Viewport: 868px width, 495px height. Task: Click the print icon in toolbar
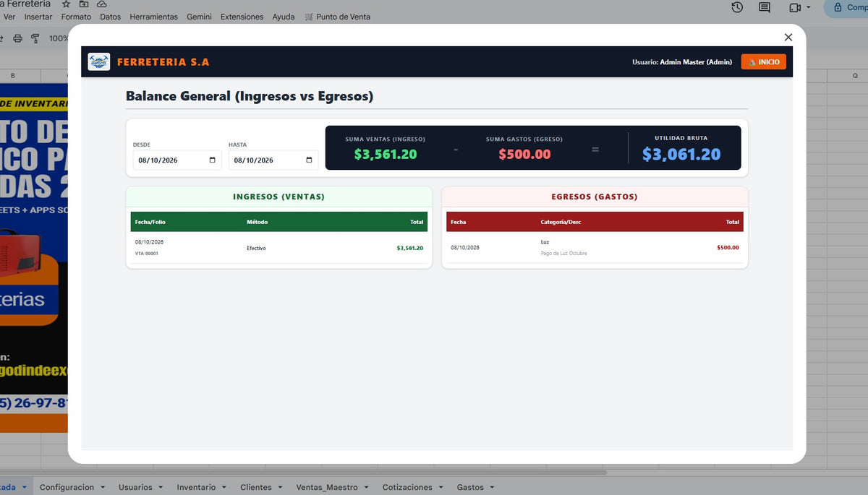18,38
